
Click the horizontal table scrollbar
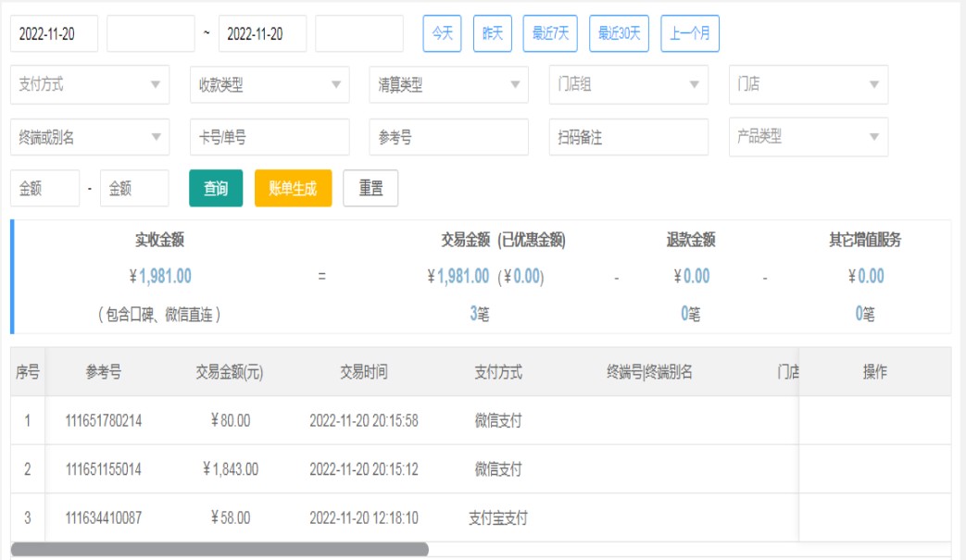[220, 550]
